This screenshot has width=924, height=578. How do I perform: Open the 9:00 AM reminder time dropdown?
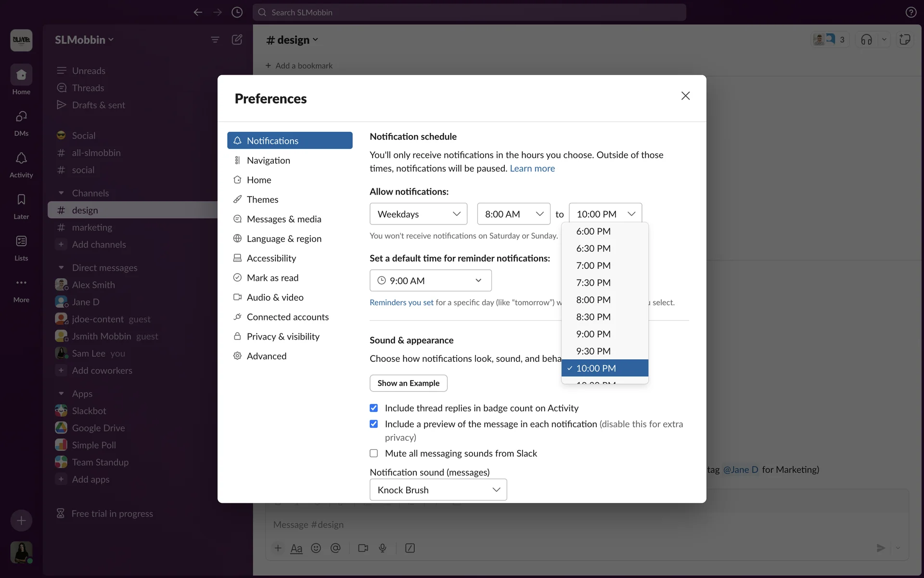click(x=430, y=281)
